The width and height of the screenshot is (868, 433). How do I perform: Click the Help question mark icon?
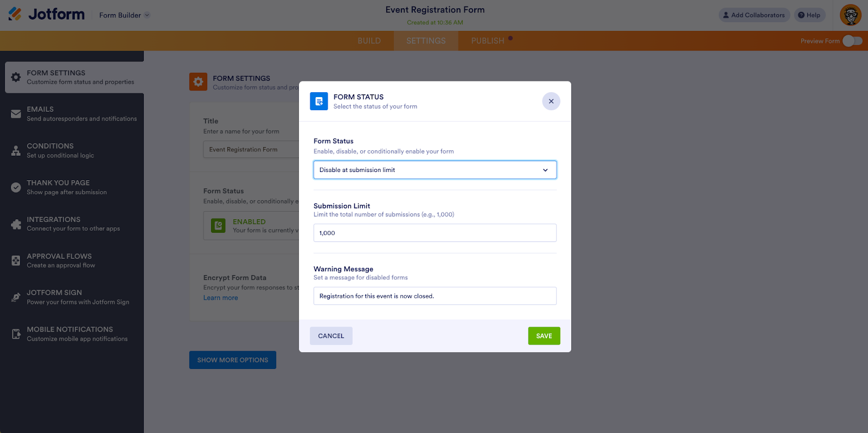[x=801, y=15]
